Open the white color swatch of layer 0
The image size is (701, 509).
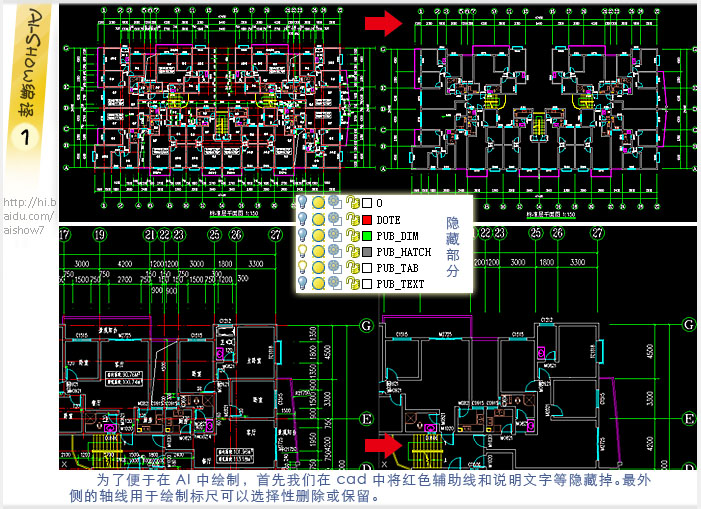(x=367, y=203)
